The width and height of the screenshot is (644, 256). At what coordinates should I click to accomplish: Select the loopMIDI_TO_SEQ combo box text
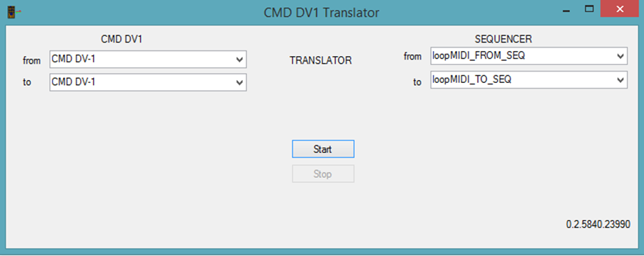click(x=471, y=80)
